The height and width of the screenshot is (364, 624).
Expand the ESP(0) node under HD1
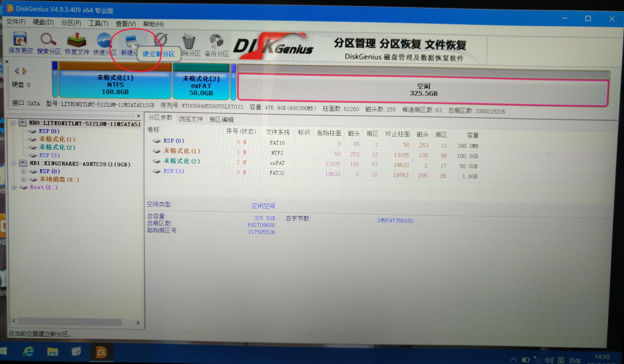pyautogui.click(x=23, y=171)
